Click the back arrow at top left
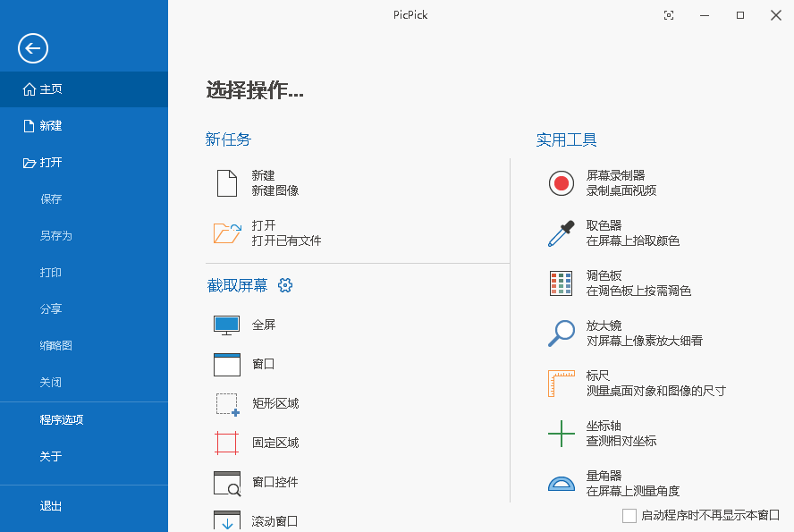 [x=32, y=48]
